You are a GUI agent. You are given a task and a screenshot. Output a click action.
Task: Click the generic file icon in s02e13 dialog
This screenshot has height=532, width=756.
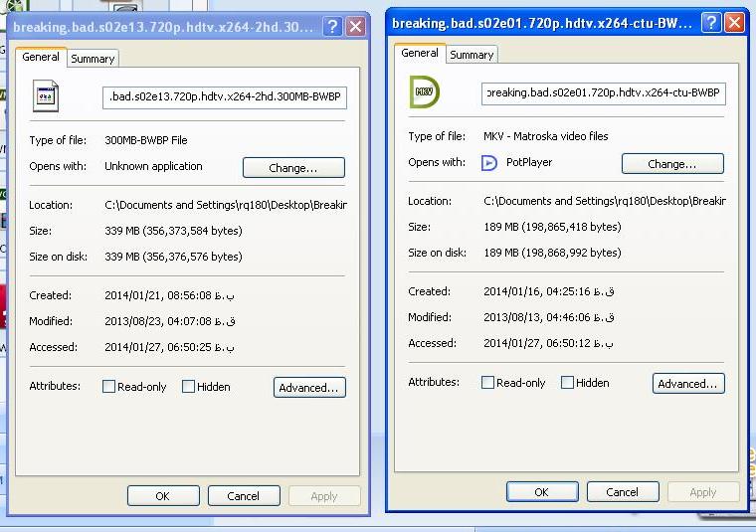46,95
